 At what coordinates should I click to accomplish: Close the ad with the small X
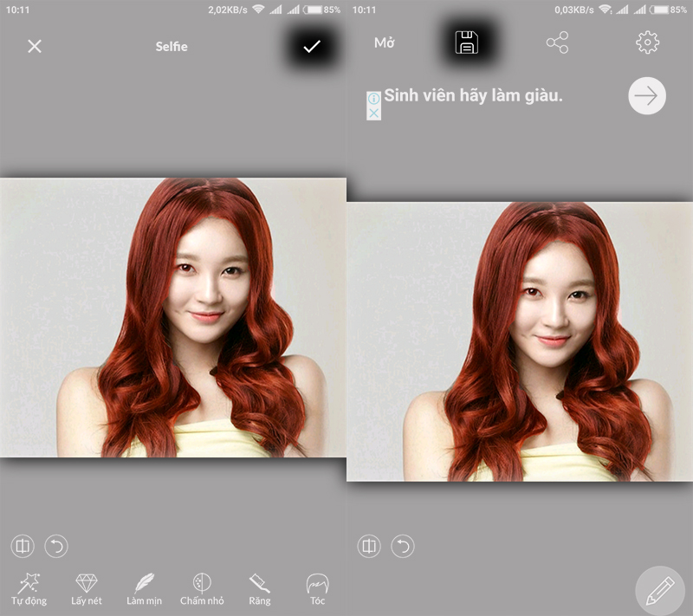(x=373, y=113)
